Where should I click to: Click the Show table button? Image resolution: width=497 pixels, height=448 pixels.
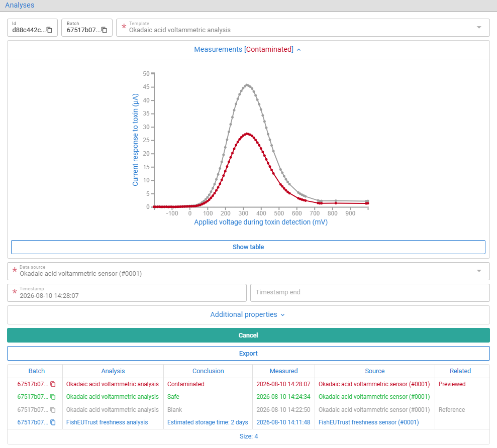248,247
